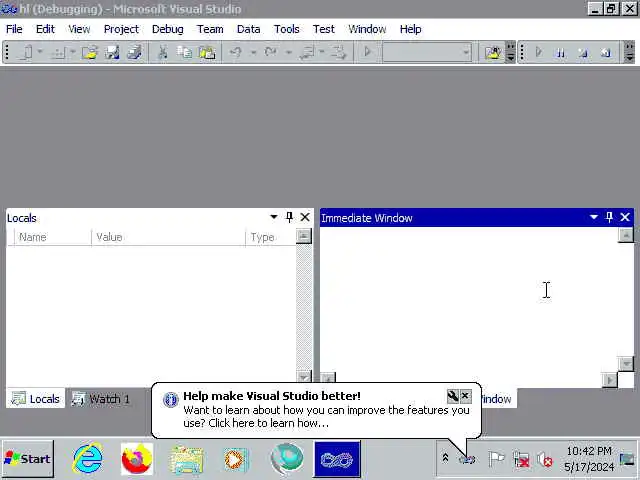This screenshot has width=640, height=480.
Task: Open Standard toolbar options overflow arrow
Action: (510, 52)
